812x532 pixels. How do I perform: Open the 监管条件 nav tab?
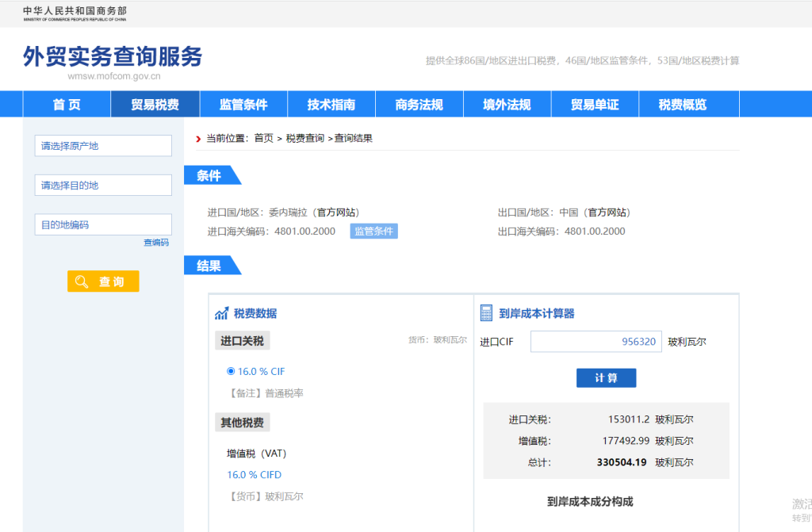[x=243, y=104]
